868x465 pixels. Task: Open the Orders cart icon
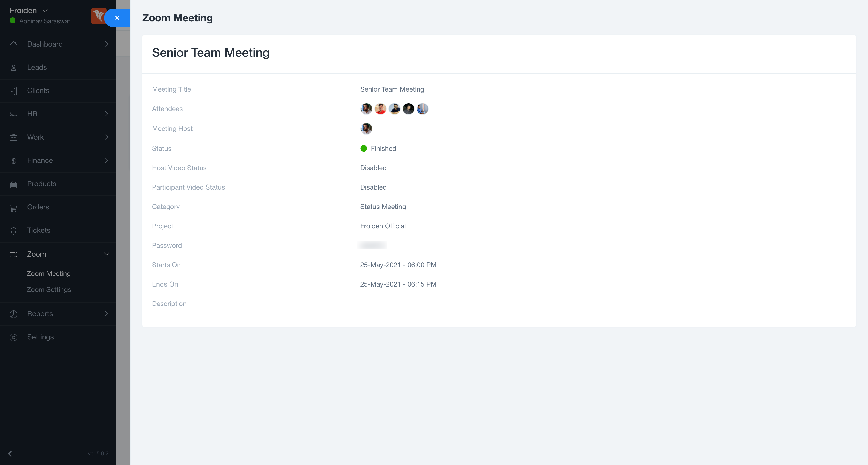coord(14,207)
